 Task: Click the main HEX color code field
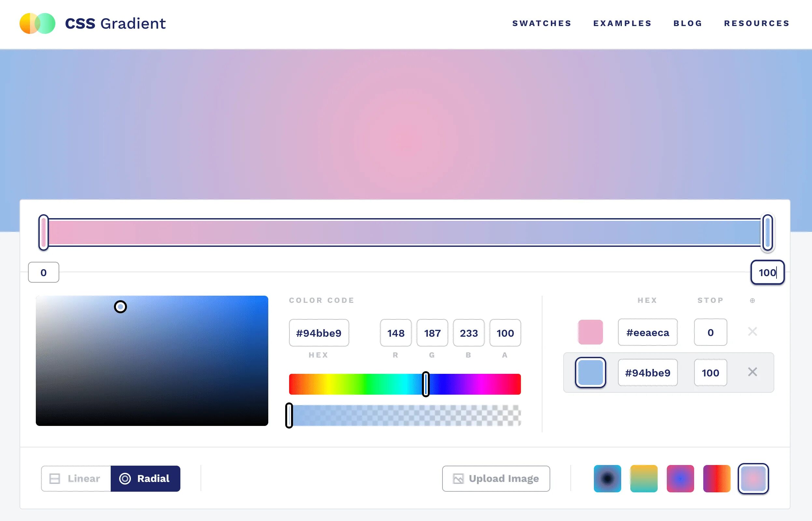318,333
